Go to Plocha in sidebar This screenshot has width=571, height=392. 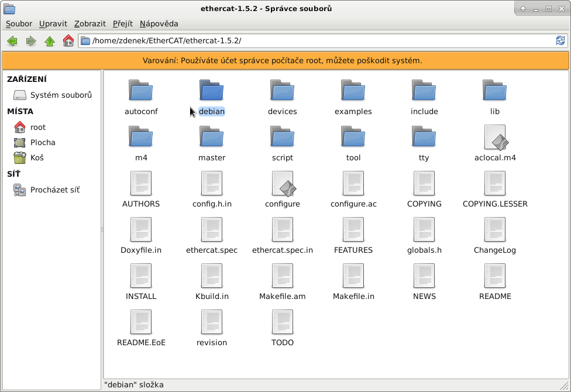pos(43,142)
